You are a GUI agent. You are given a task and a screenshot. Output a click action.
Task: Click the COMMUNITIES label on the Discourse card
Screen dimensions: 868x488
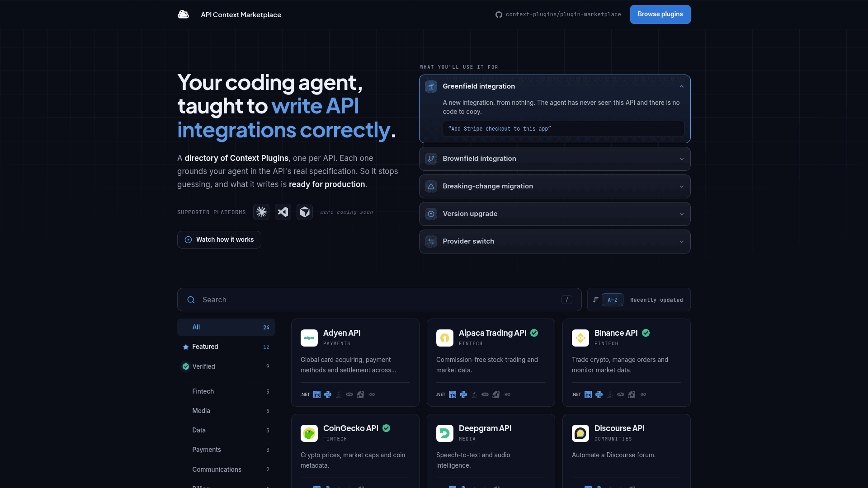point(613,439)
